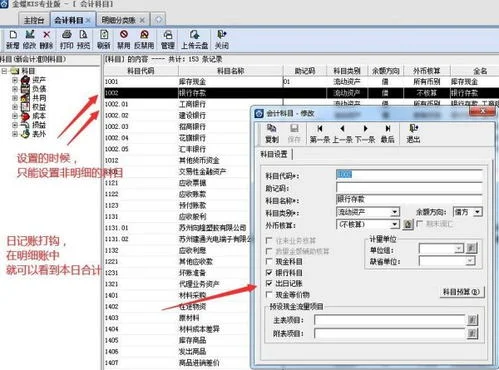
Task: Click the 禁用 (disable) toolbar icon
Action: [x=124, y=39]
